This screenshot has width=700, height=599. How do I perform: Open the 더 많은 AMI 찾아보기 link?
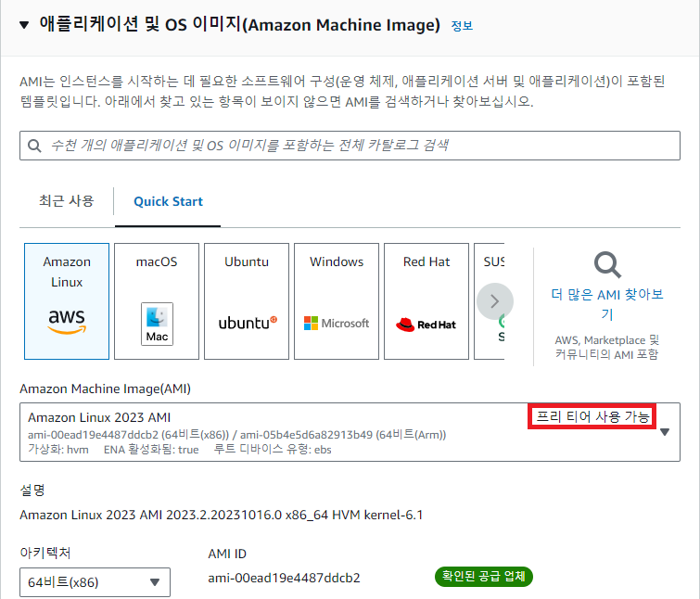pyautogui.click(x=607, y=304)
